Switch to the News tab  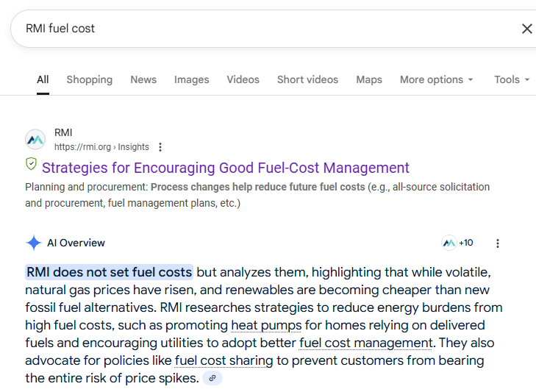[x=143, y=79]
